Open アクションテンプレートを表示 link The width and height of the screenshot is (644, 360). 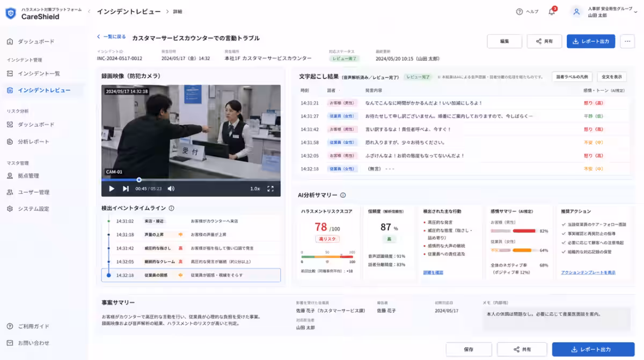[588, 272]
